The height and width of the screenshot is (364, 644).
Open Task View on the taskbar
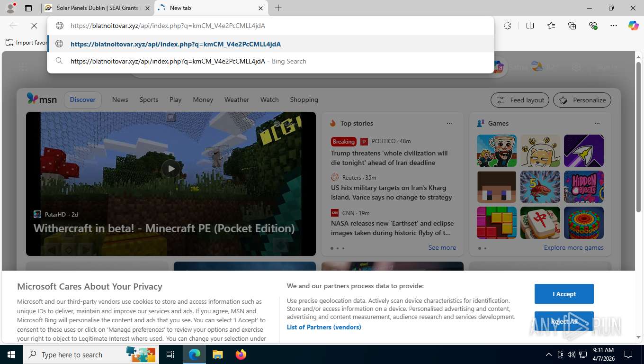point(170,355)
